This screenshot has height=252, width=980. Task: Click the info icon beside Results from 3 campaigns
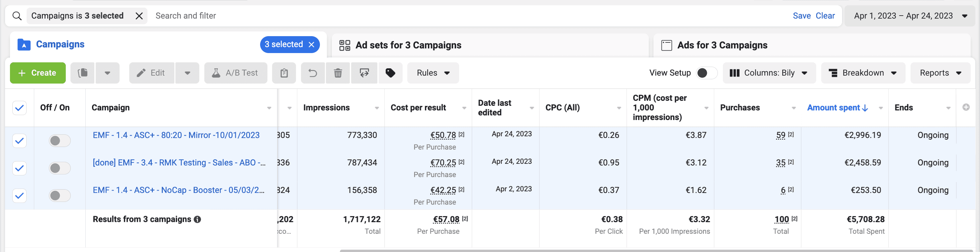click(x=197, y=220)
